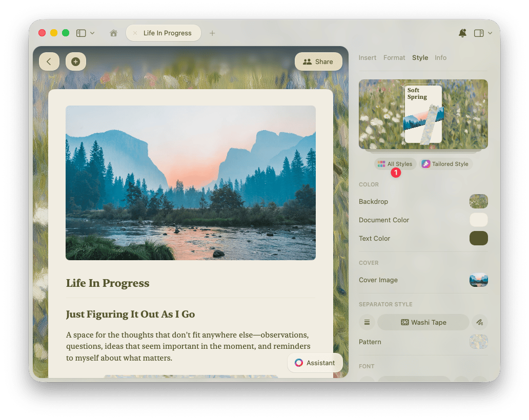This screenshot has width=529, height=420.
Task: Select the Style tab
Action: pyautogui.click(x=420, y=58)
